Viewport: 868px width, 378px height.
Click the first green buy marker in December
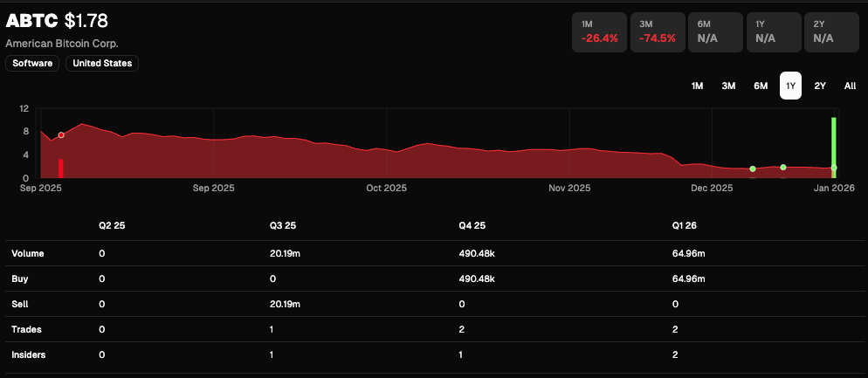tap(753, 168)
